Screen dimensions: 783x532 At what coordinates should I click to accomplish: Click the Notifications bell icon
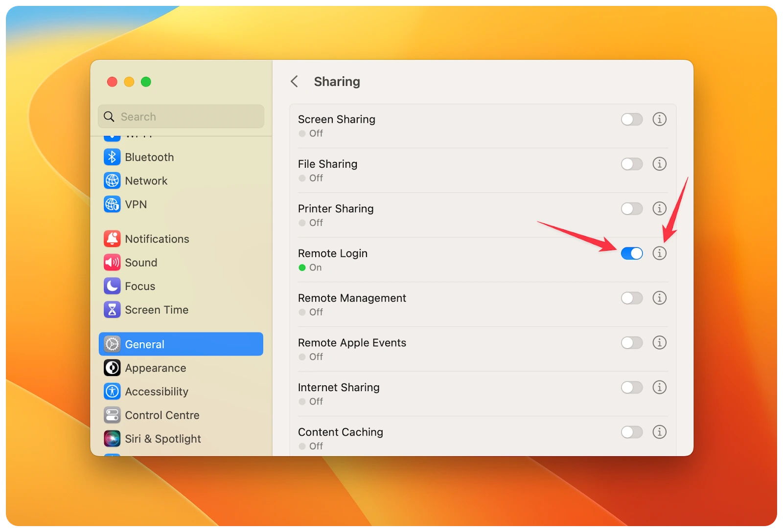click(x=112, y=239)
